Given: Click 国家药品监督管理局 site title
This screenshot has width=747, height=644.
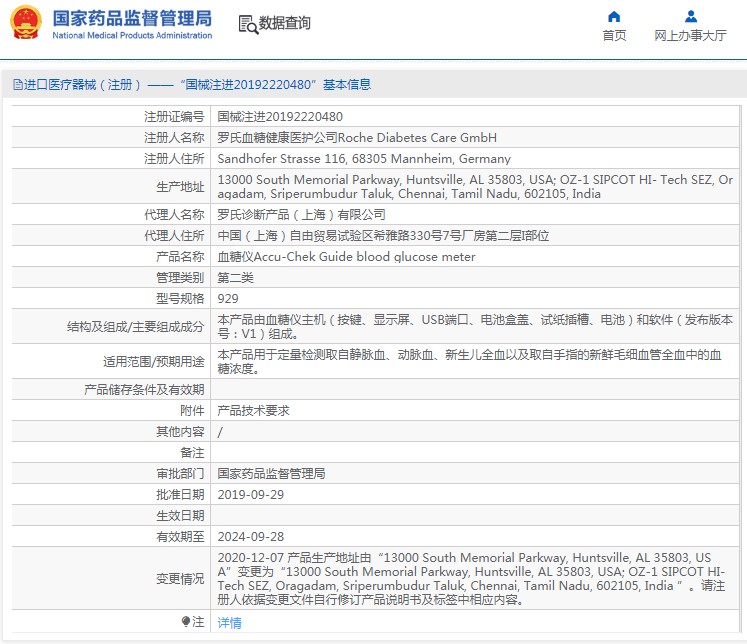Looking at the screenshot, I should (132, 19).
